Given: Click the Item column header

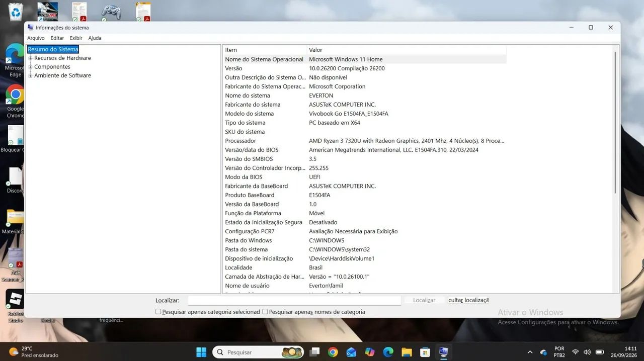Looking at the screenshot, I should click(x=265, y=50).
